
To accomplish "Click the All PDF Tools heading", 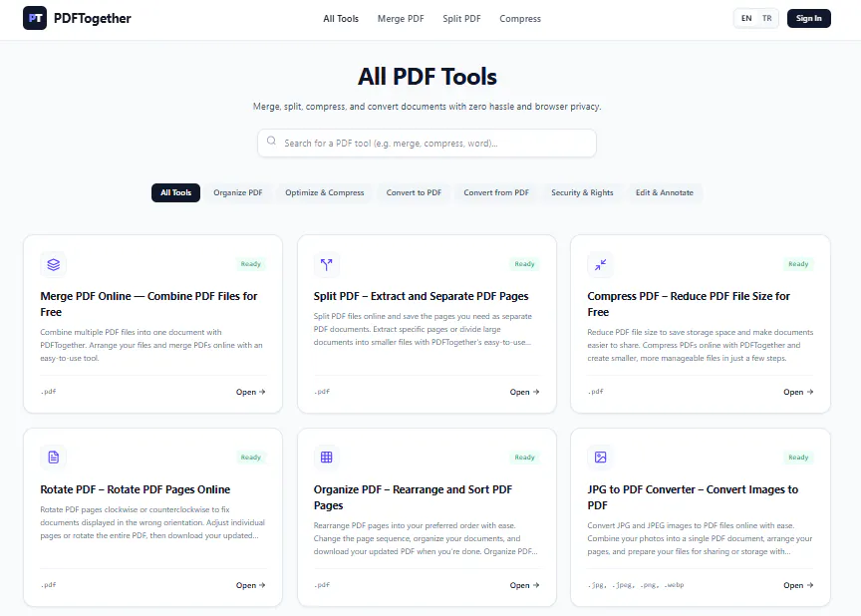I will (x=428, y=77).
